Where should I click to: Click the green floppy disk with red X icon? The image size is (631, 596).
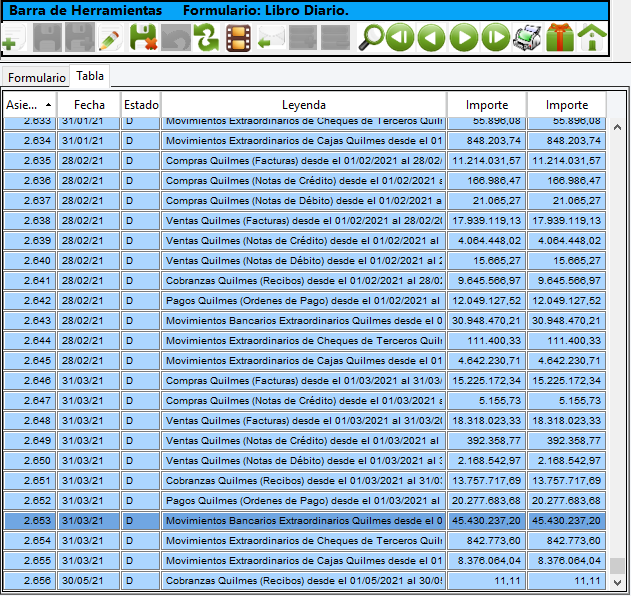(143, 38)
